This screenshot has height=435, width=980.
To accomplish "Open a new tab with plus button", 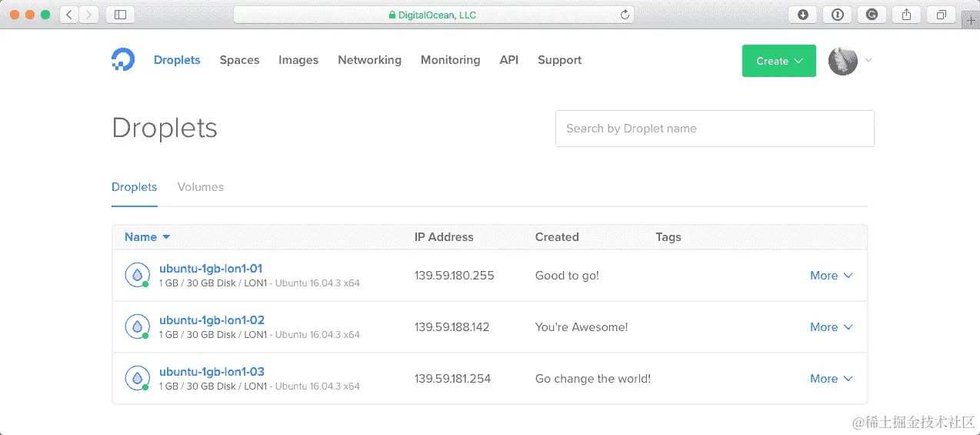I will (x=970, y=19).
